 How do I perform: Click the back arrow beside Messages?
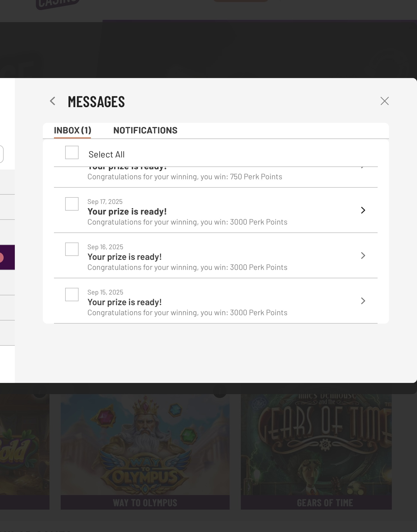pos(53,101)
